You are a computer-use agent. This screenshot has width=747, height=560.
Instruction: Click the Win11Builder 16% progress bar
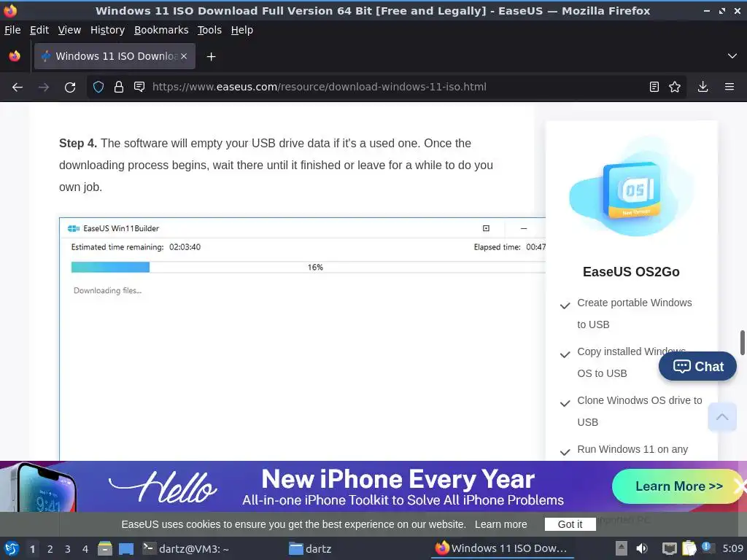tap(309, 267)
